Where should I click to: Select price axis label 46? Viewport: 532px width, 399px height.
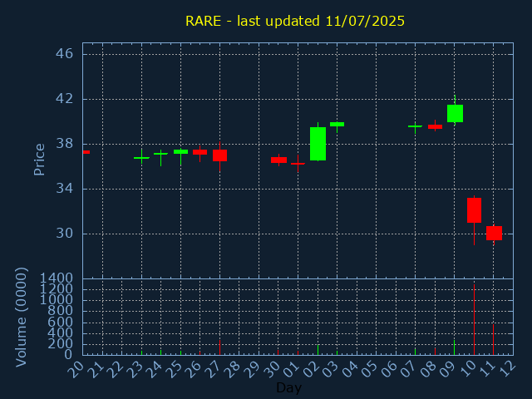pyautogui.click(x=65, y=53)
